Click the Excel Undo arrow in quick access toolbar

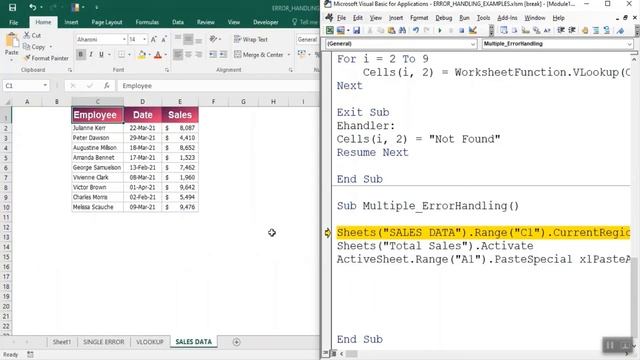32,7
